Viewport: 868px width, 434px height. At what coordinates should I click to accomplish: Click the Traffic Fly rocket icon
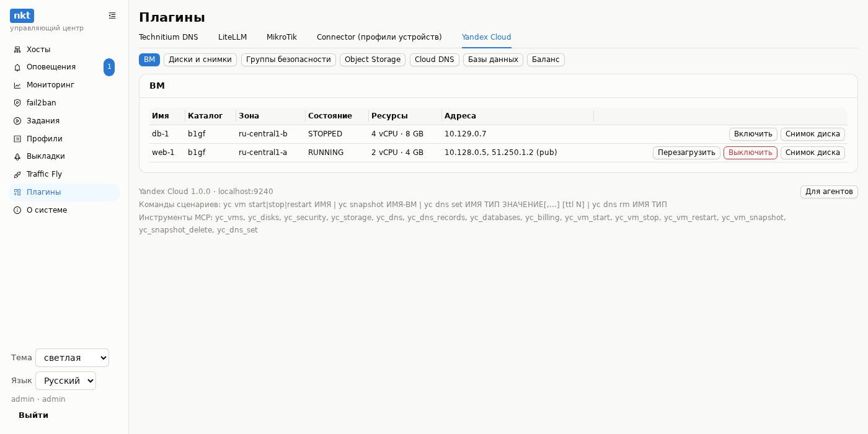pos(17,174)
